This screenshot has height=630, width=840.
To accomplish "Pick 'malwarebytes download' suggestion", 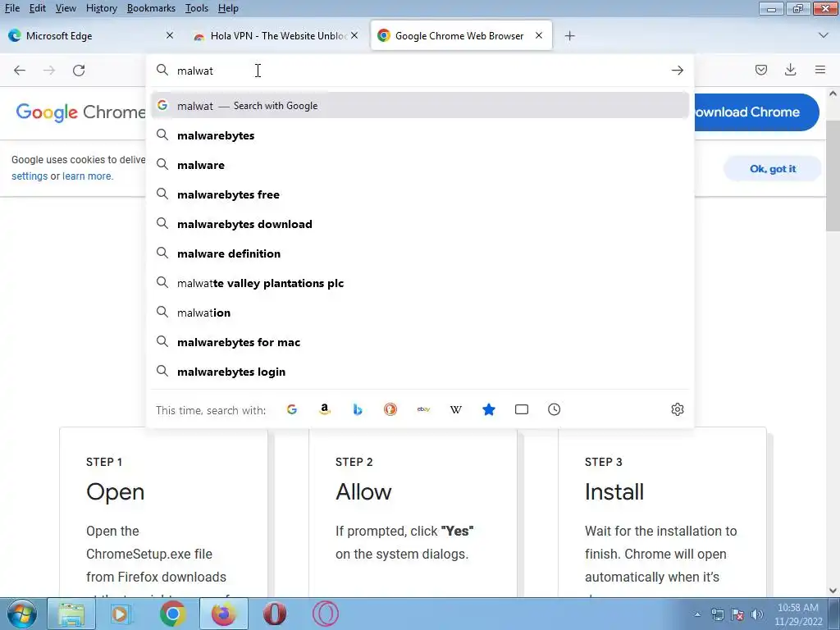I will (x=420, y=224).
